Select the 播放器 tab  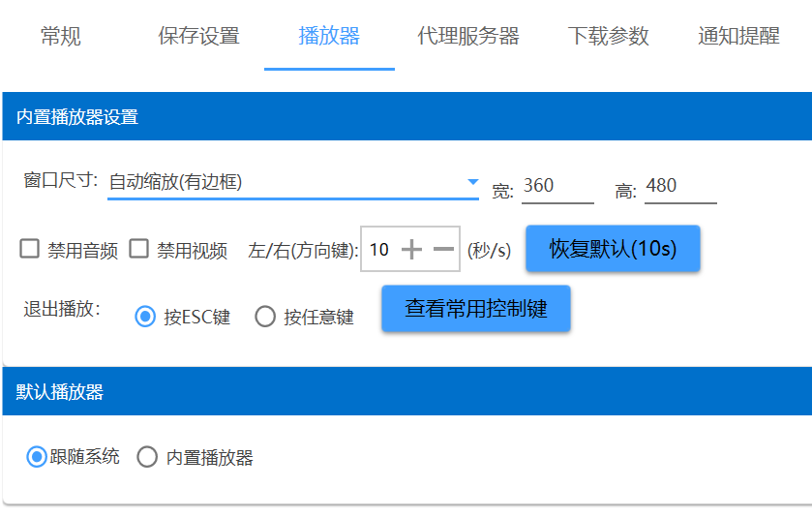(x=329, y=36)
